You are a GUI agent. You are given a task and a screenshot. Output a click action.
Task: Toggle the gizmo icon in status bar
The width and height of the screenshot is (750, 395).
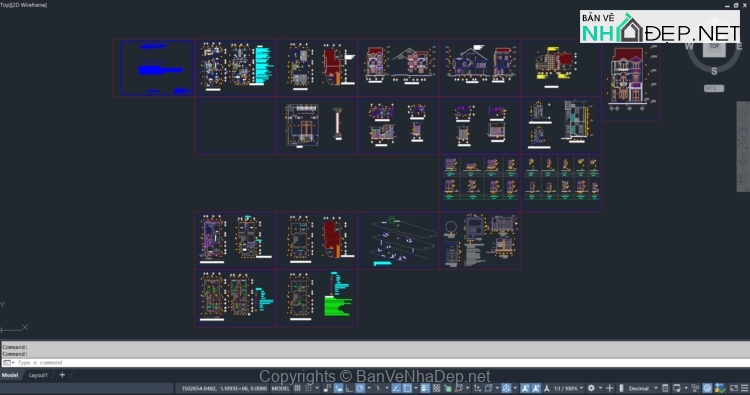tap(506, 388)
